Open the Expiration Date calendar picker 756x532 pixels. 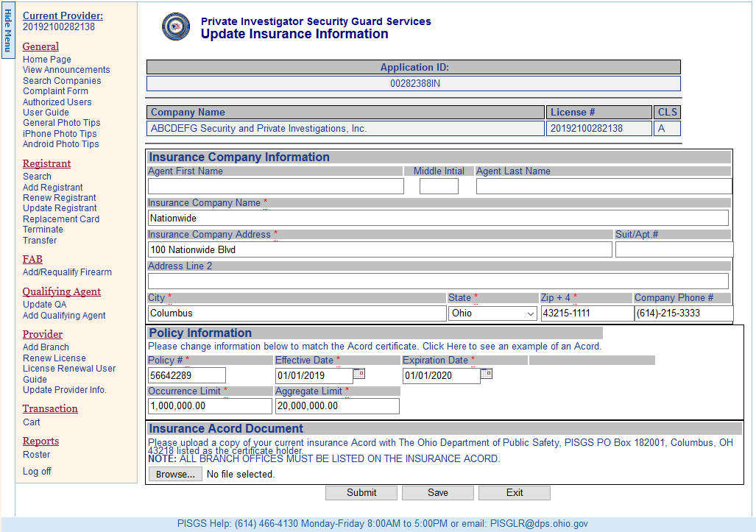pyautogui.click(x=487, y=374)
